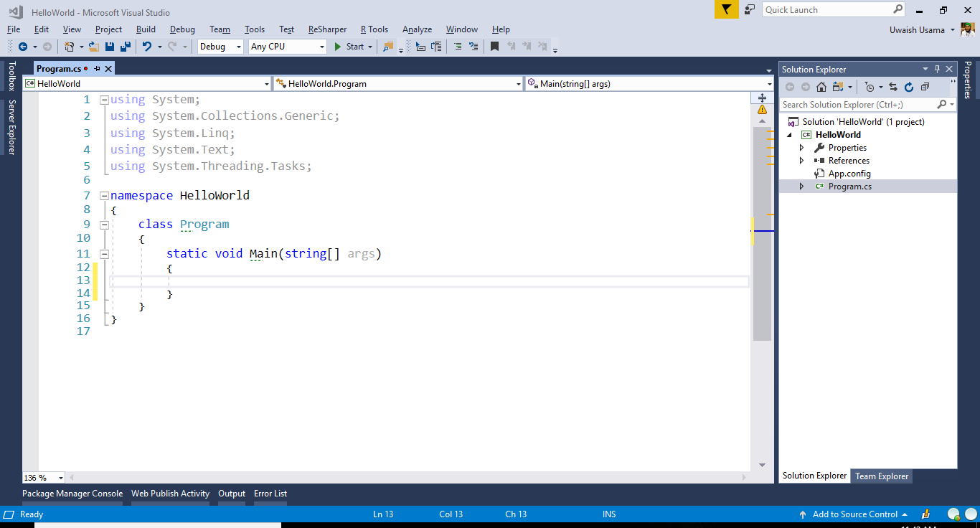Open the ReSharper menu
The height and width of the screenshot is (528, 980).
tap(327, 29)
